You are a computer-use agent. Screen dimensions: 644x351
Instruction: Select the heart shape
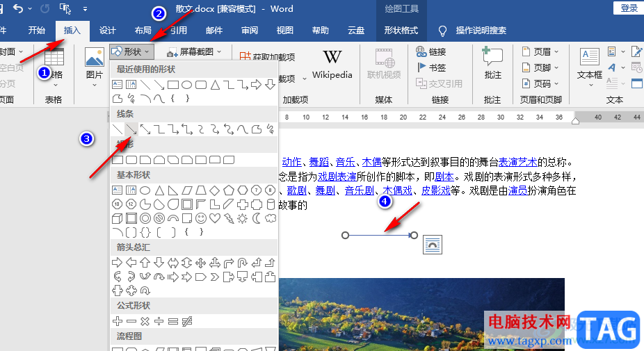(x=215, y=218)
